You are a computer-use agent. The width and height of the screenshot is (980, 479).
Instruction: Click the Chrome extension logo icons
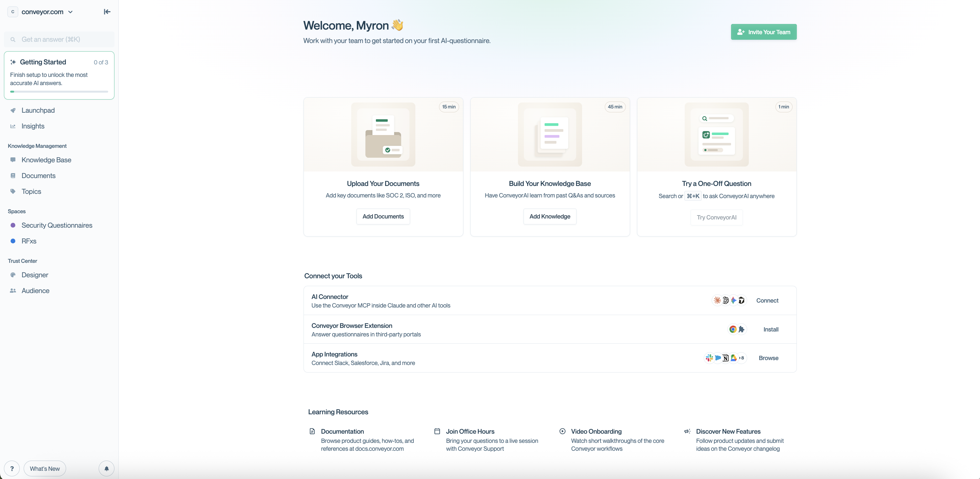[737, 329]
